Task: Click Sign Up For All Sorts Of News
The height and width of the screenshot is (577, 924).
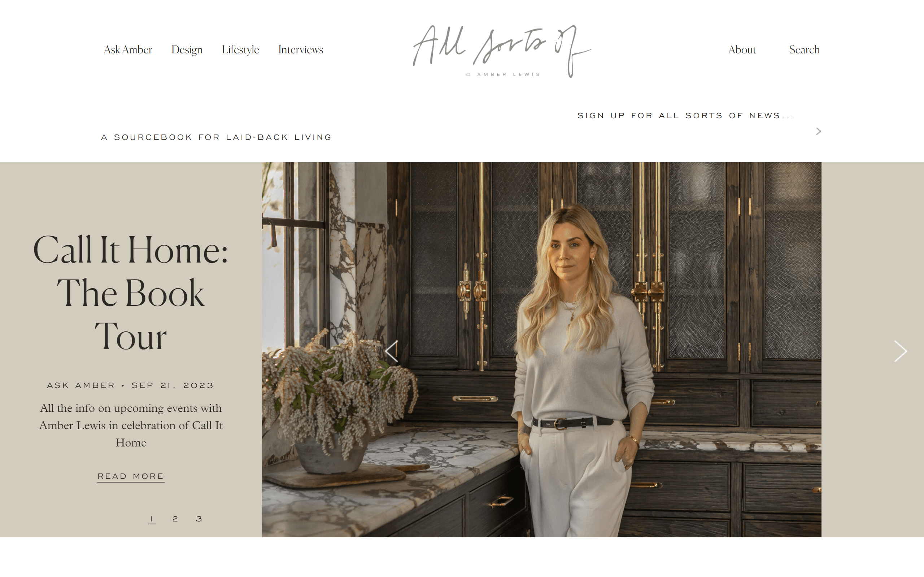Action: point(686,116)
